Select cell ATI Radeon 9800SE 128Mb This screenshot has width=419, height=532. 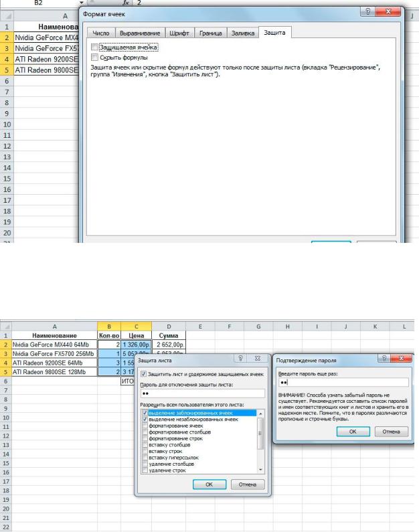click(55, 372)
